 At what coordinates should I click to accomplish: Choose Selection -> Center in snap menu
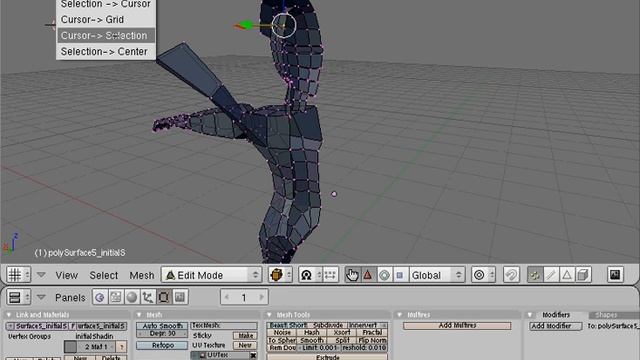tap(106, 51)
